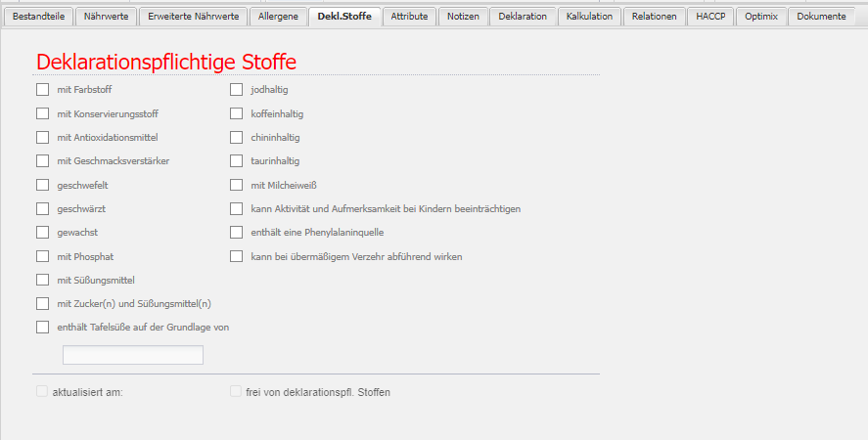
Task: Tick the 'mit Antioxidationsmittel' checkbox
Action: (x=42, y=138)
